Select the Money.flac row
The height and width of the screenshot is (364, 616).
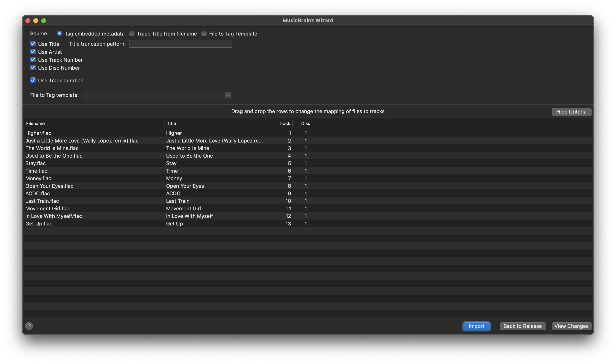[x=308, y=178]
